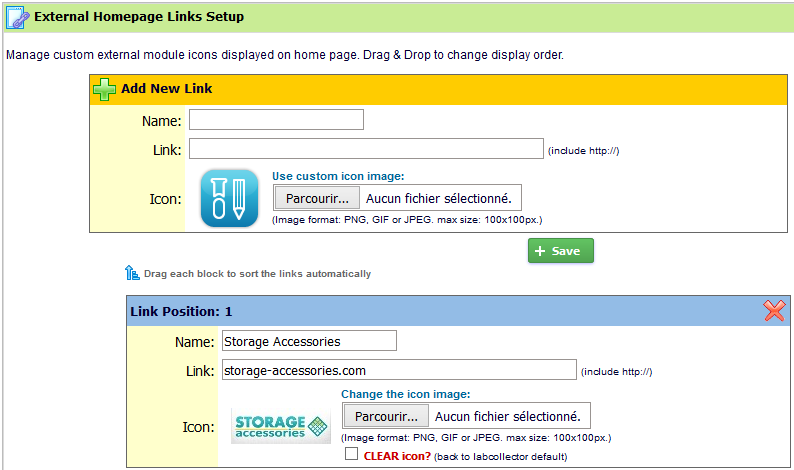Screen dimensions: 794x470
Task: Focus the empty Name field in Add New Link
Action: point(276,120)
